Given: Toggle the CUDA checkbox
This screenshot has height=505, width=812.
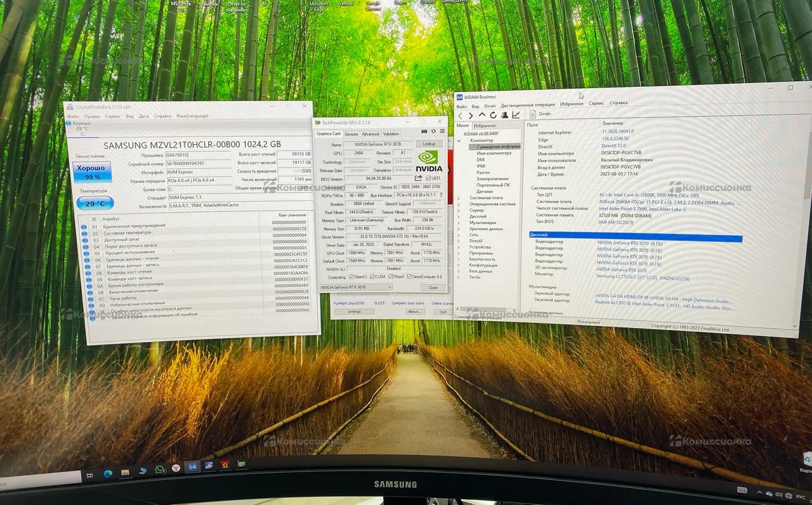Looking at the screenshot, I should tap(372, 277).
